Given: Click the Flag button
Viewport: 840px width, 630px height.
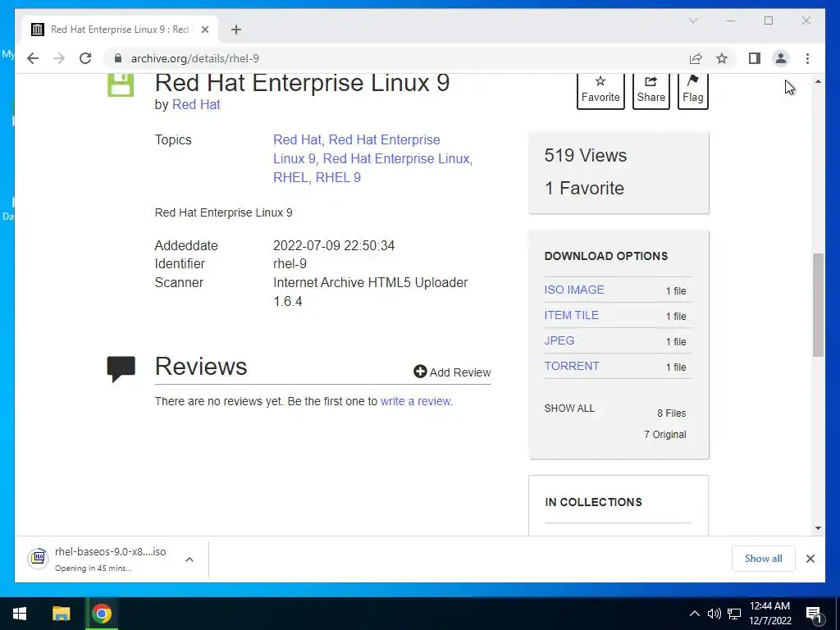Looking at the screenshot, I should point(692,90).
